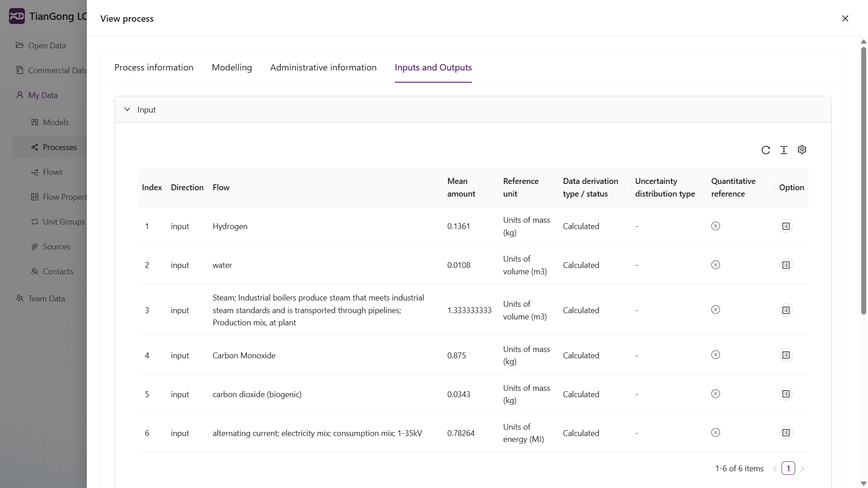This screenshot has height=488, width=868.
Task: Click carbon dioxide quantitative reference icon
Action: pos(715,394)
